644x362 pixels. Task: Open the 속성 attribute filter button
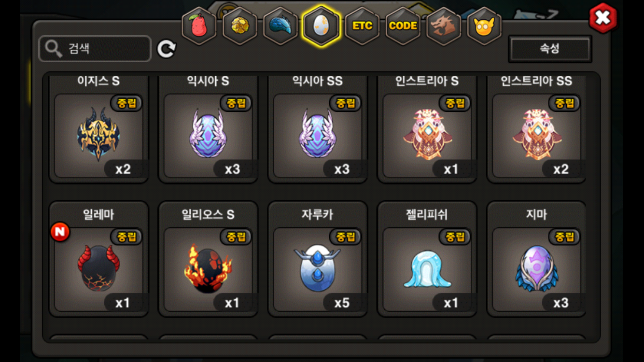point(550,49)
